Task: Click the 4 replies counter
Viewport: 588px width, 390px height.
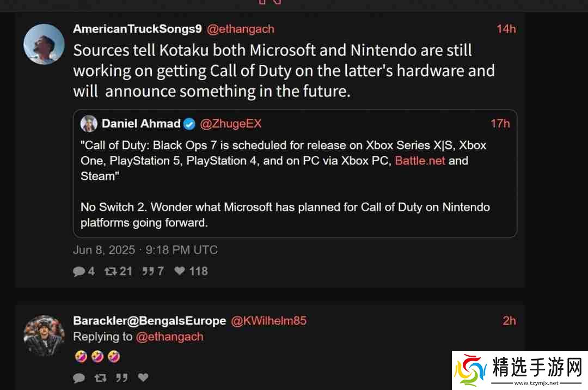Action: pos(90,271)
